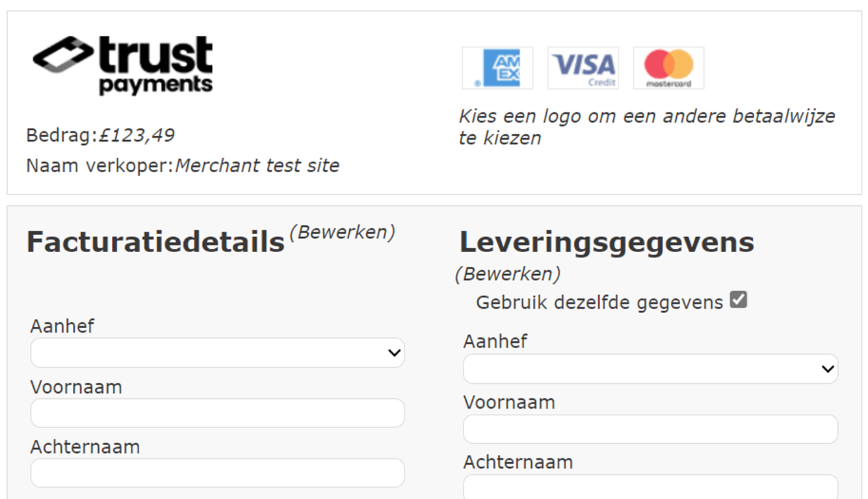Screen dimensions: 868x499
Task: Click the Gebruik dezelfde gegevens label
Action: [599, 303]
